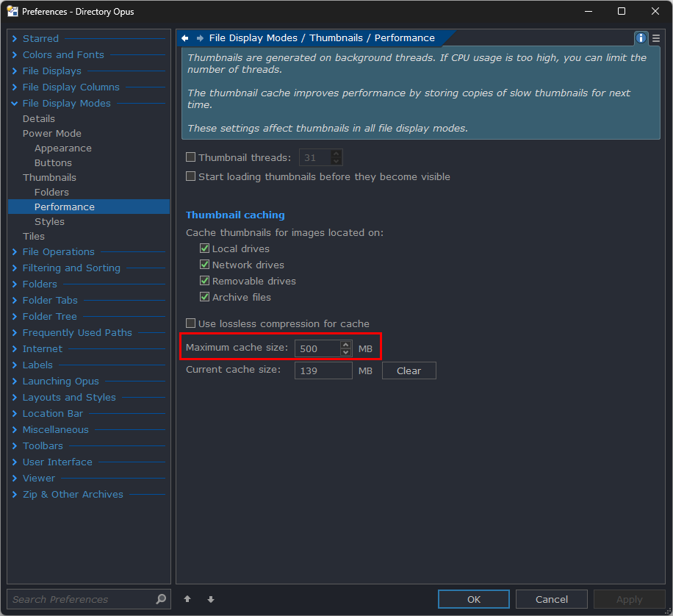Click the search magnifier icon

[x=161, y=599]
